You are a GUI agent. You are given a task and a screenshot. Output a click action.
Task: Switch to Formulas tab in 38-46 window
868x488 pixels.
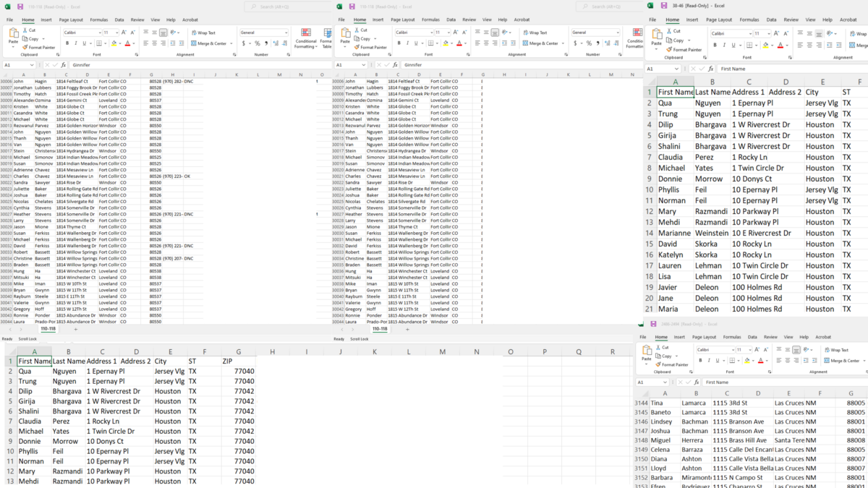coord(749,20)
